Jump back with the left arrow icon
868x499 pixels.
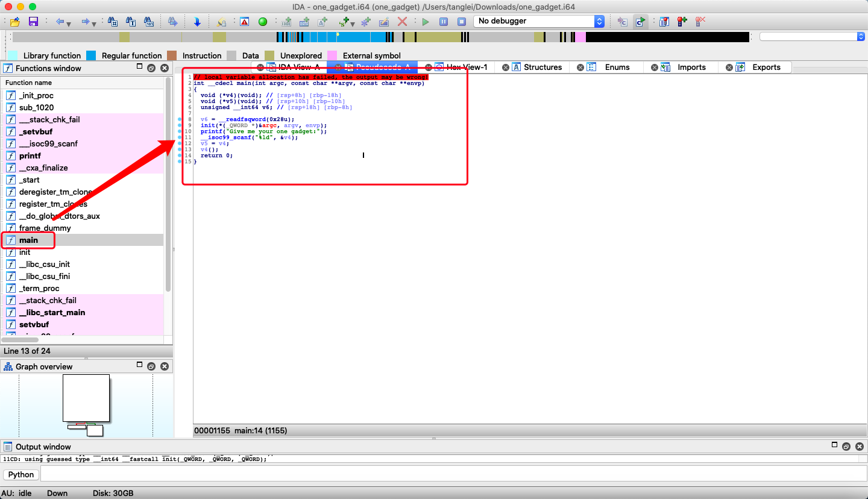(x=60, y=22)
